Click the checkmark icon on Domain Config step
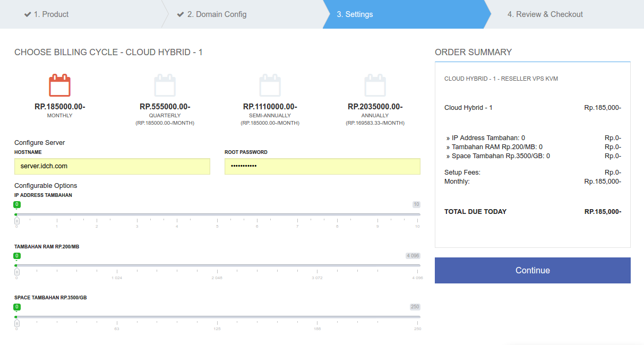644x345 pixels. tap(179, 14)
